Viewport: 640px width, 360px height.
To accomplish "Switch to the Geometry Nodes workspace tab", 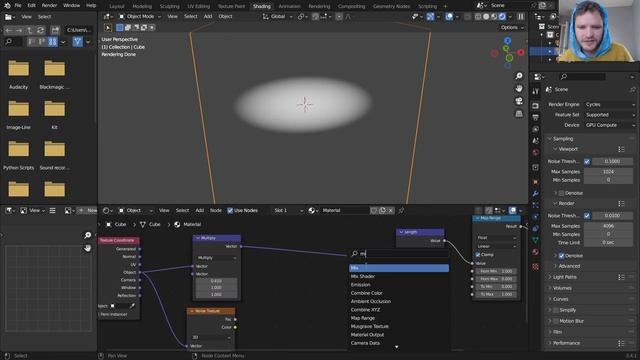I will tap(391, 6).
